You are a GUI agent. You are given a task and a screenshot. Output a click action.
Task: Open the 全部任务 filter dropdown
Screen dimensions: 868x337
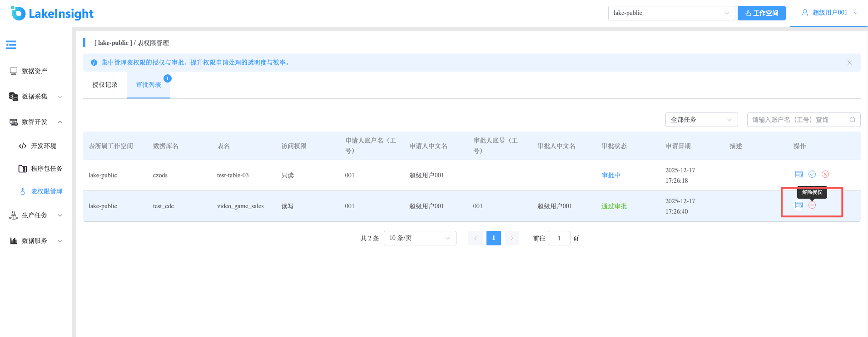[x=701, y=120]
